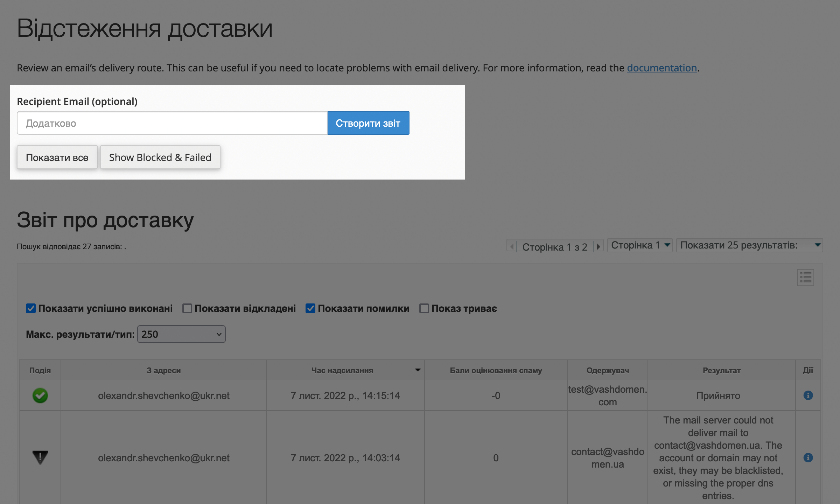This screenshot has height=504, width=840.
Task: Go to next page arrow
Action: click(598, 246)
